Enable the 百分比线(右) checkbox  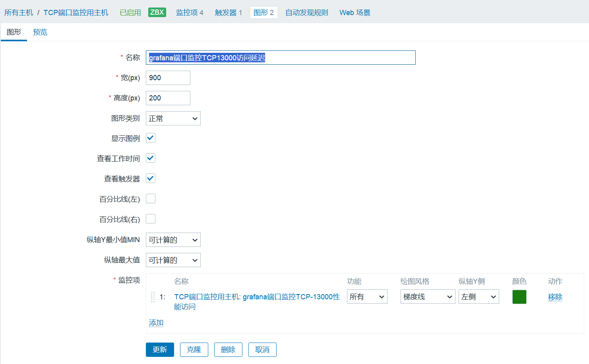[151, 219]
